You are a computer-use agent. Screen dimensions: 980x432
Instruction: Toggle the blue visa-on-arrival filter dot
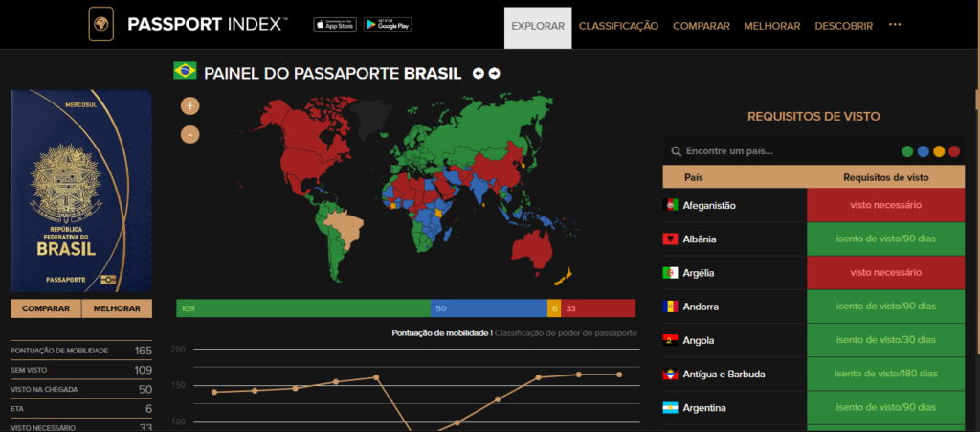923,151
